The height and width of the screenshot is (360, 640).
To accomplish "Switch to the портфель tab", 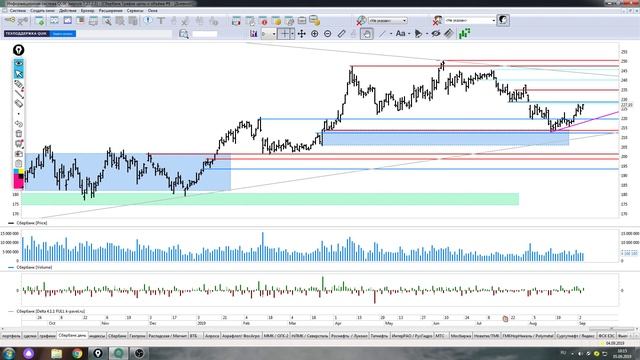I will pyautogui.click(x=11, y=336).
